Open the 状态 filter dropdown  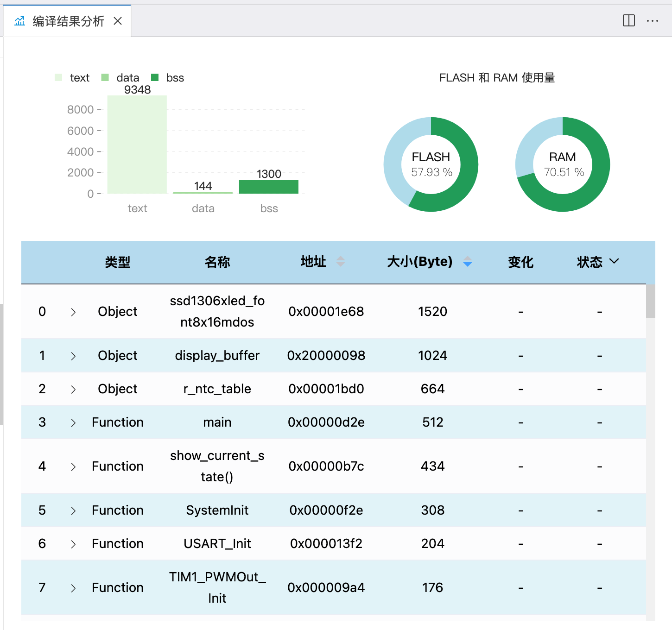[x=614, y=262]
